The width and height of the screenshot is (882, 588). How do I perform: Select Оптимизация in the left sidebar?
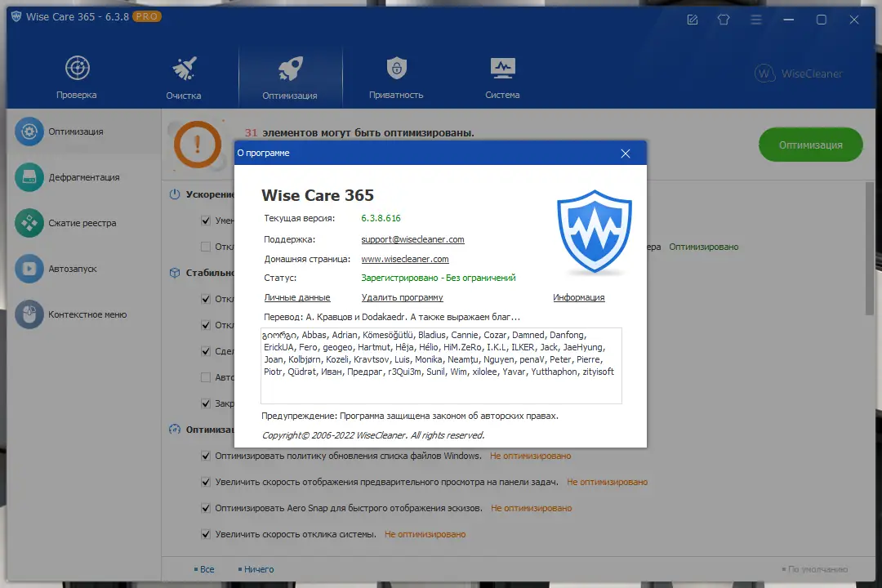point(83,131)
